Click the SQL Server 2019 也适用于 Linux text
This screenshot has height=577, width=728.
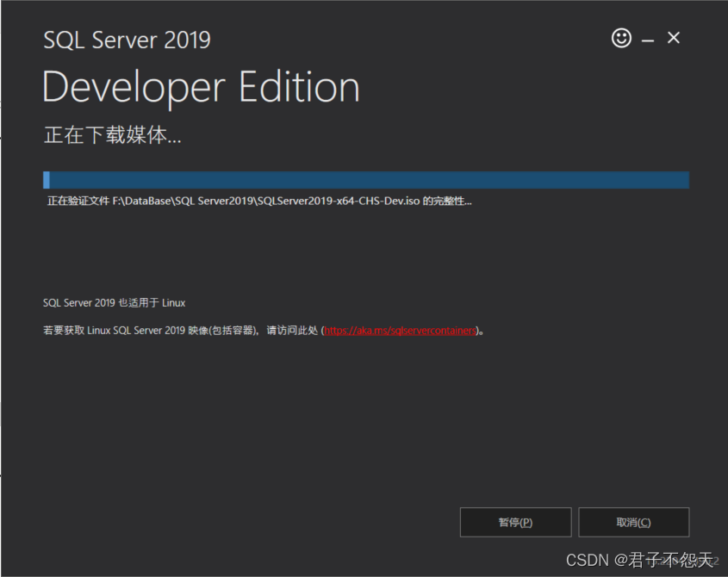click(115, 302)
